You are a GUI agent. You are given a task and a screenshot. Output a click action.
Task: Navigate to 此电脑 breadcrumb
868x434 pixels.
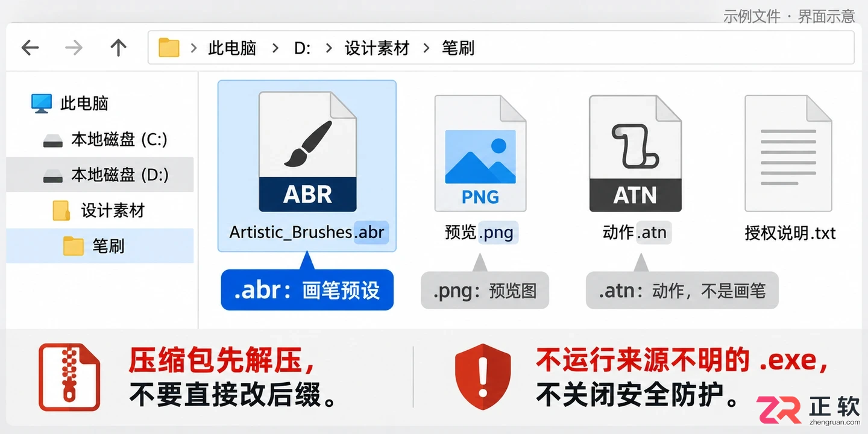232,48
